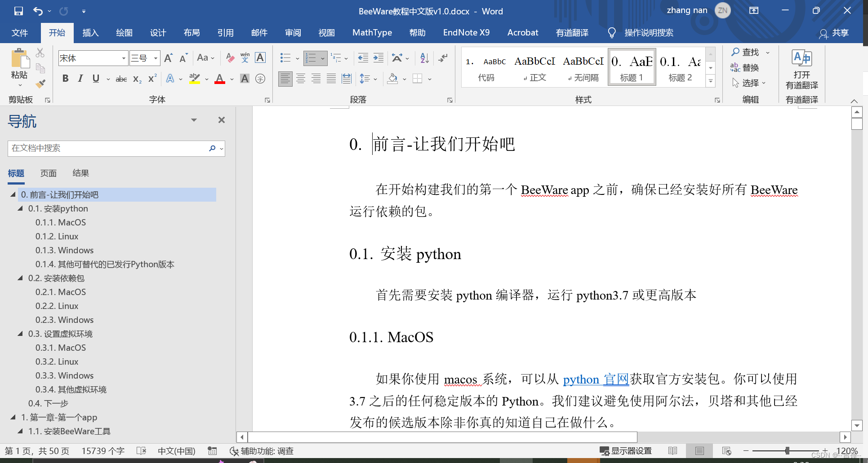
Task: Apply subscript X₂ formatting
Action: tap(138, 79)
